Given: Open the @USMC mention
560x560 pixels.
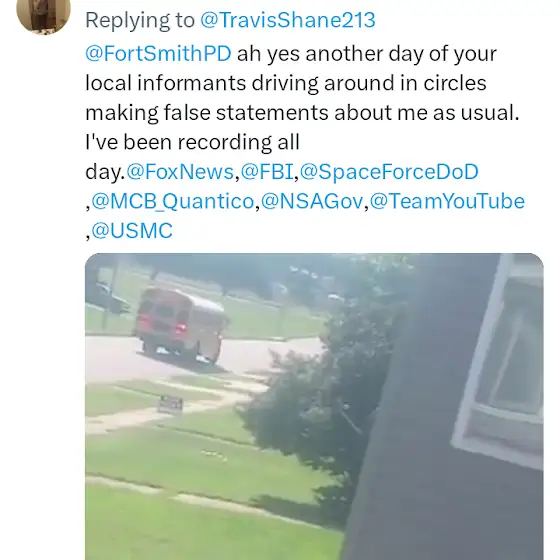Looking at the screenshot, I should pyautogui.click(x=132, y=230).
